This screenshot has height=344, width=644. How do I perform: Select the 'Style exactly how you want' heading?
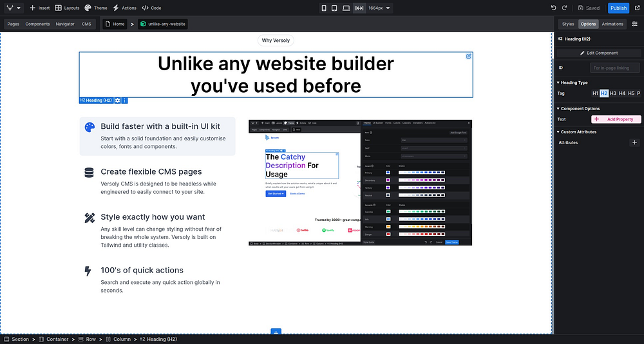[153, 216]
